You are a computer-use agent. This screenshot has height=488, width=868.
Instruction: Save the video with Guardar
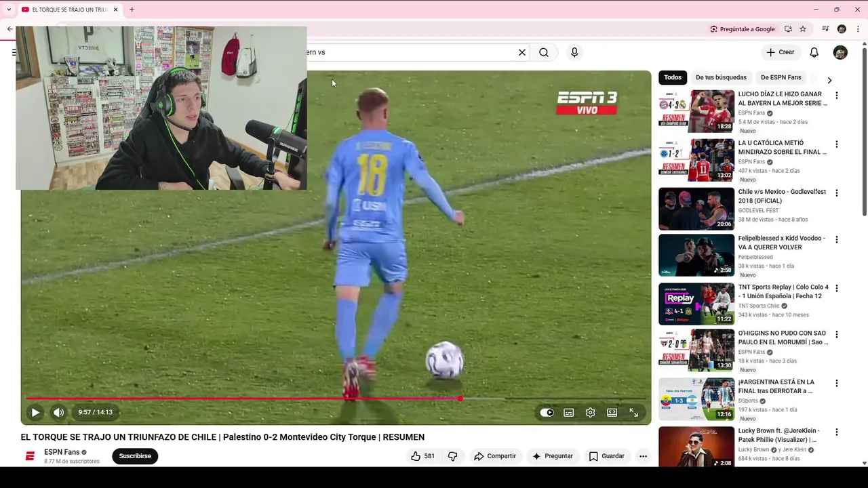point(606,456)
